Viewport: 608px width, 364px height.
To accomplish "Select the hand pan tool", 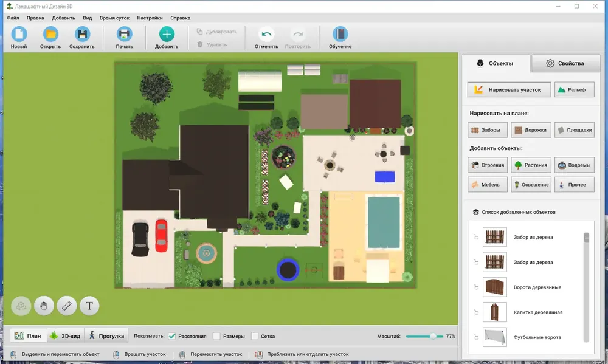I will tap(44, 306).
